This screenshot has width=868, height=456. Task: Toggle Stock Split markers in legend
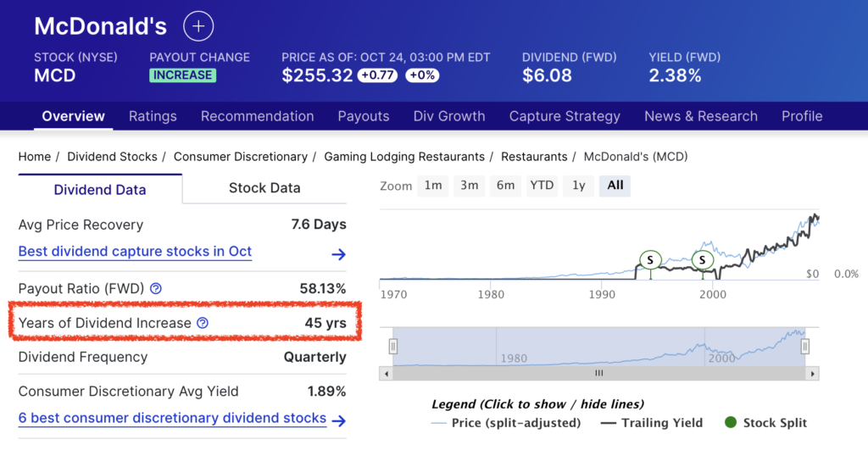pos(765,423)
